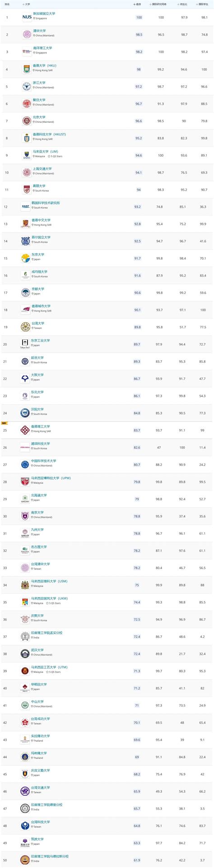Open 新加坡国立大学 university link
This screenshot has height=868, width=214.
(x=44, y=14)
